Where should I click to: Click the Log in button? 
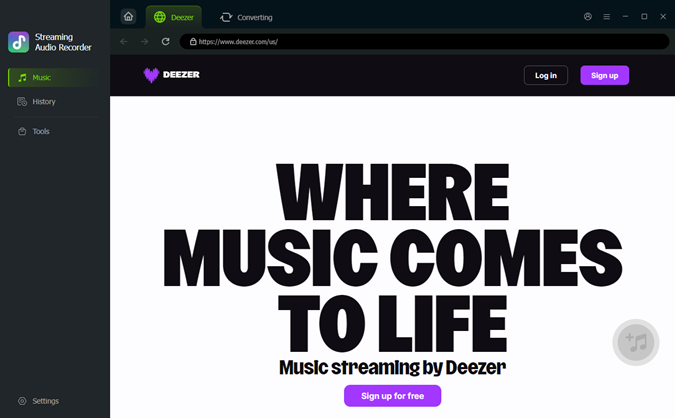(x=545, y=75)
